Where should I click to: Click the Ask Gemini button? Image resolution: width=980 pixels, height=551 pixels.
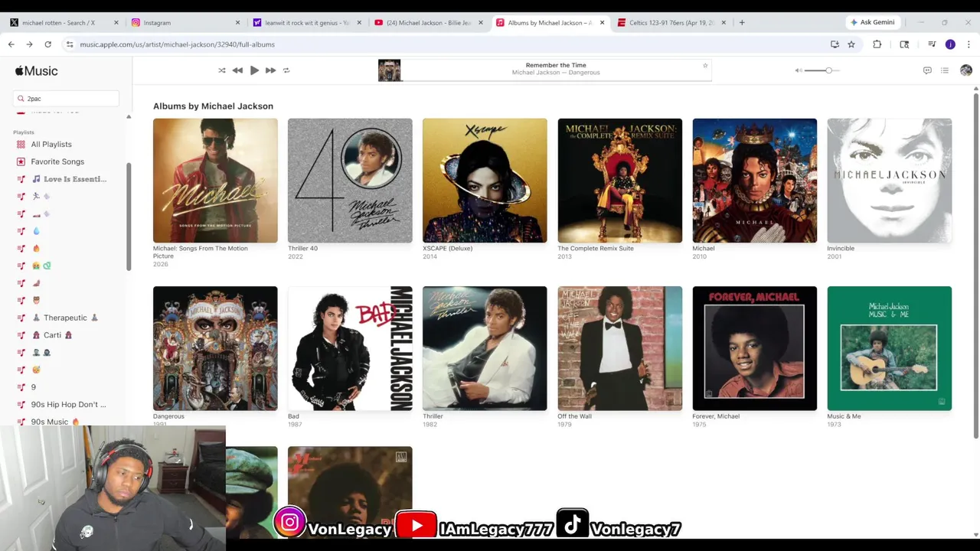click(x=872, y=23)
